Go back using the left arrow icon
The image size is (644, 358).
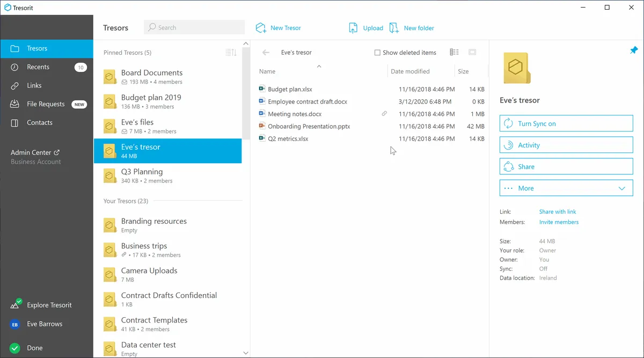(x=266, y=53)
